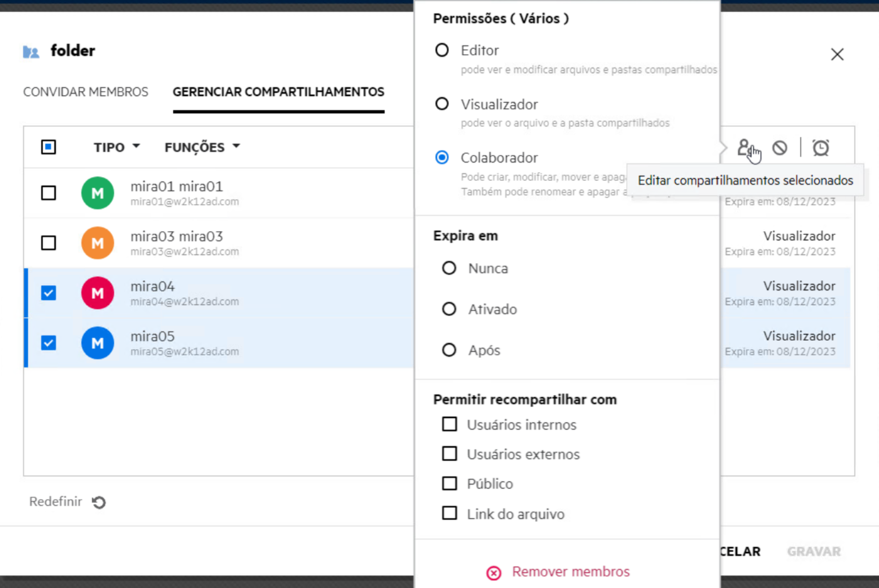
Task: Toggle the select-all header checkbox
Action: pyautogui.click(x=48, y=147)
